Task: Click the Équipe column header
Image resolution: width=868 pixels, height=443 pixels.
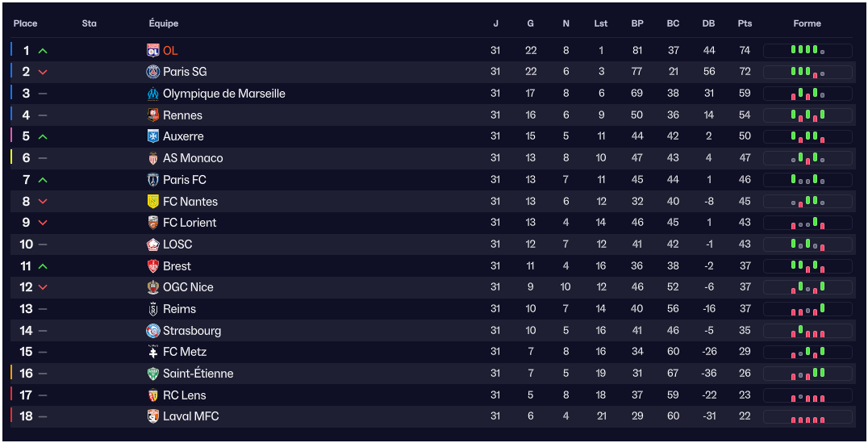Action: [164, 23]
